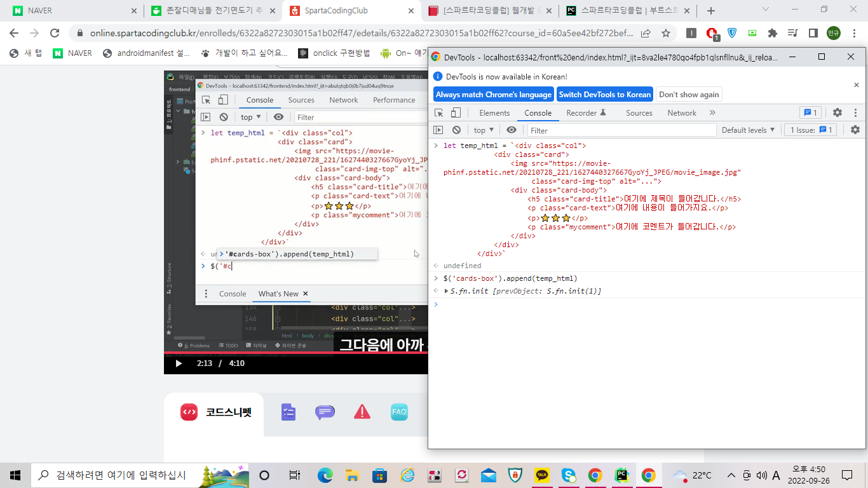This screenshot has height=488, width=868.
Task: Switch to the Sources tab in DevTools
Action: (x=639, y=112)
